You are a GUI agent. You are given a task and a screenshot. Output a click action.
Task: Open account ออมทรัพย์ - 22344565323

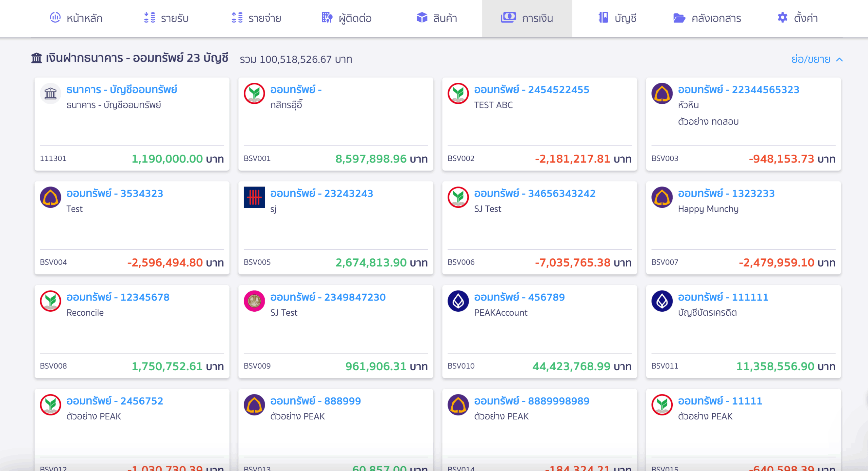coord(738,90)
